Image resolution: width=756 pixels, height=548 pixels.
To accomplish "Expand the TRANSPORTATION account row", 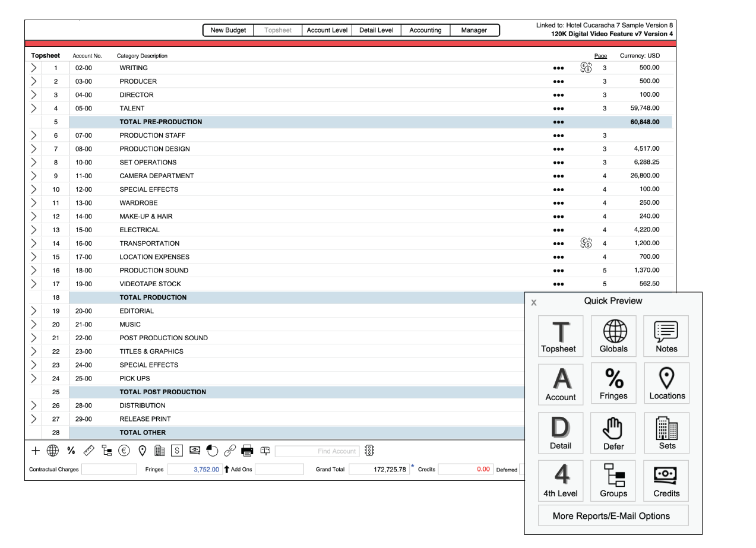I will (x=34, y=243).
